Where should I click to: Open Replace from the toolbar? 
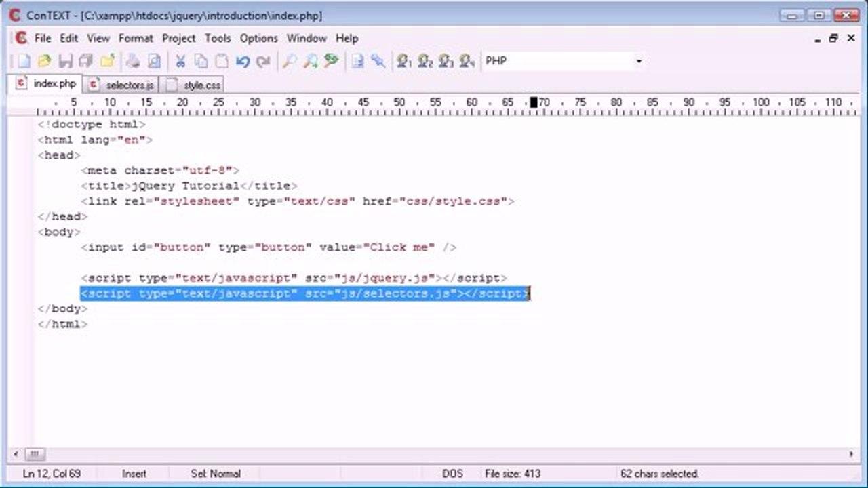pos(331,61)
